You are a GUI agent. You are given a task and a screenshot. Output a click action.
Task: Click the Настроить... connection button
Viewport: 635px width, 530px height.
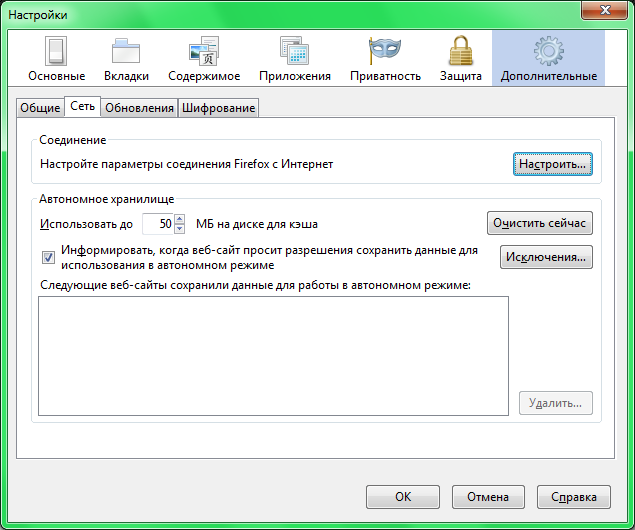(552, 164)
